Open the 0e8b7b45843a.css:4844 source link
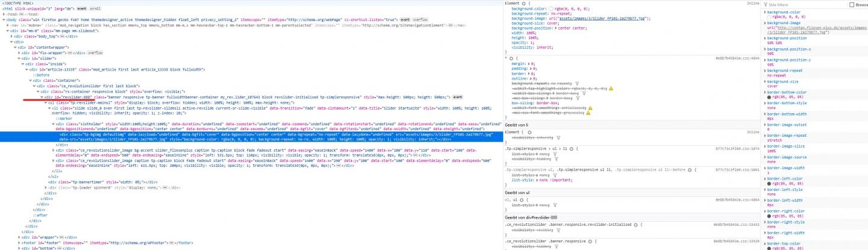This screenshot has height=250, width=868. tap(737, 58)
